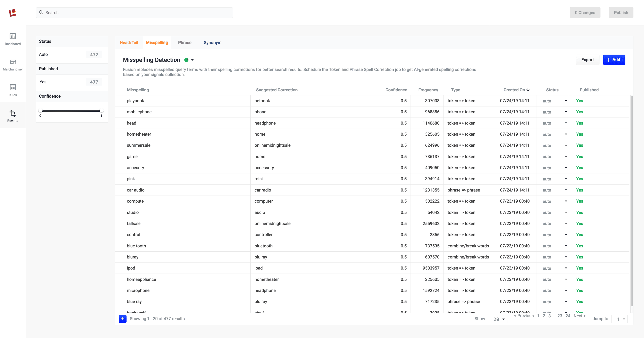Go to page 24 of results
Viewport: 644px width, 338px height.
point(568,316)
